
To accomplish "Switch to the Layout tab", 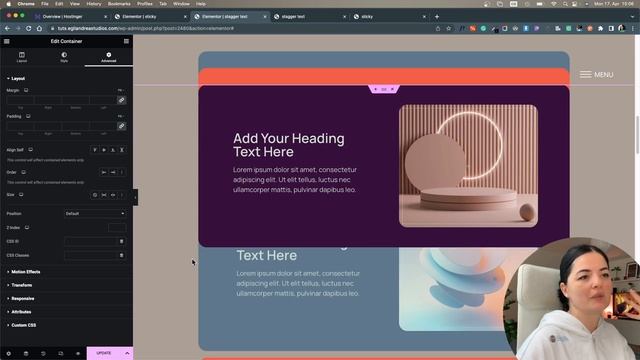I will click(22, 57).
